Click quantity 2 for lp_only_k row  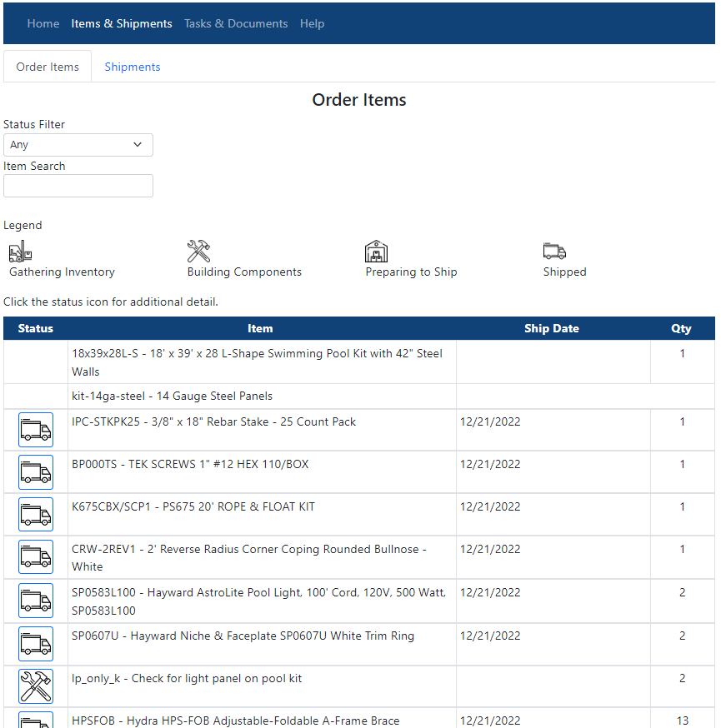tap(683, 678)
